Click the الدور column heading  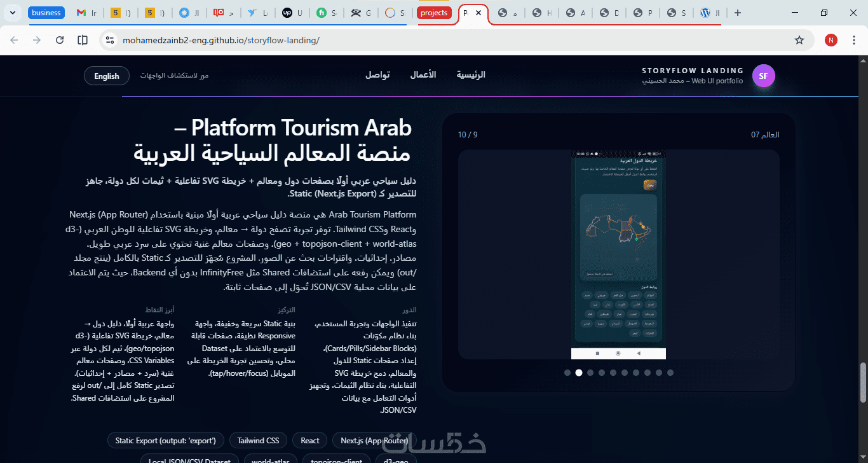(x=410, y=310)
